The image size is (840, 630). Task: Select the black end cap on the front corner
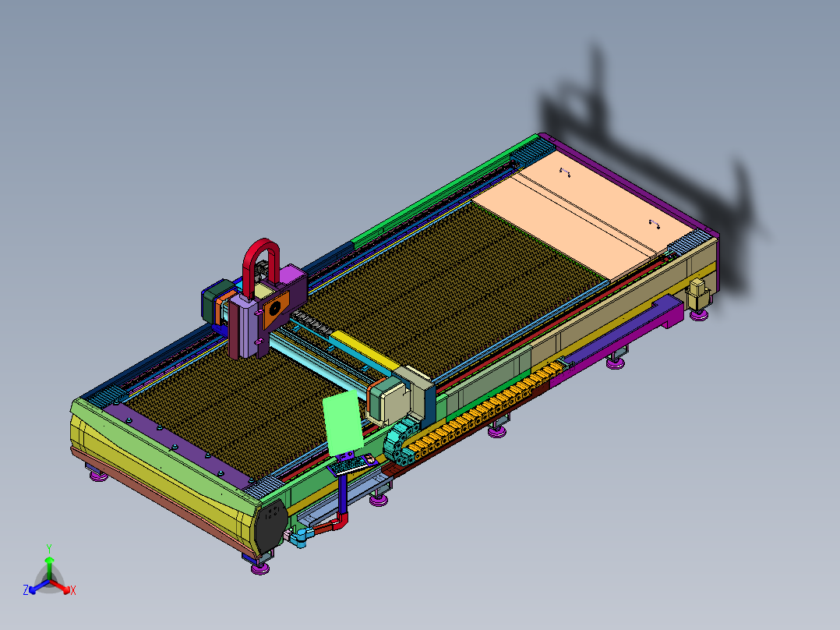coord(270,526)
